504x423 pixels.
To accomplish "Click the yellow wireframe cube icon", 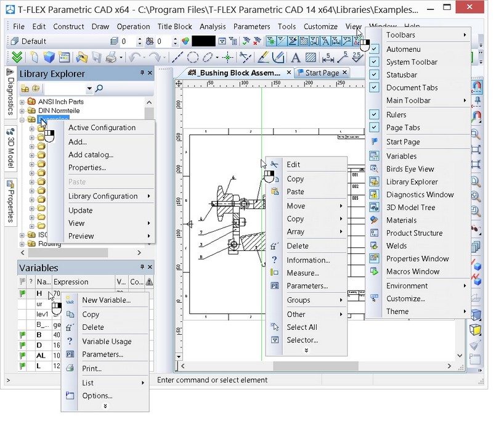I will click(476, 329).
